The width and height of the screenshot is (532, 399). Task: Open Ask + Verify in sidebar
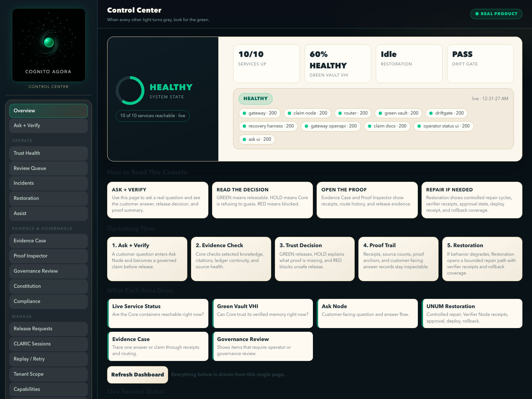48,126
